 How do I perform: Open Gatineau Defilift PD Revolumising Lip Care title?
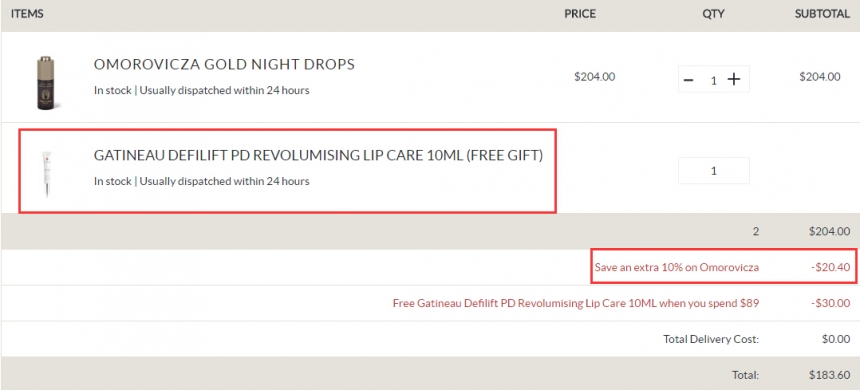[318, 156]
